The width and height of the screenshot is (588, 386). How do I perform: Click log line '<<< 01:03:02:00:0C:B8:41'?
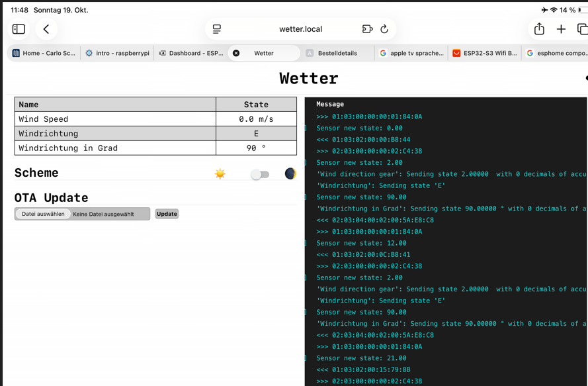363,255
